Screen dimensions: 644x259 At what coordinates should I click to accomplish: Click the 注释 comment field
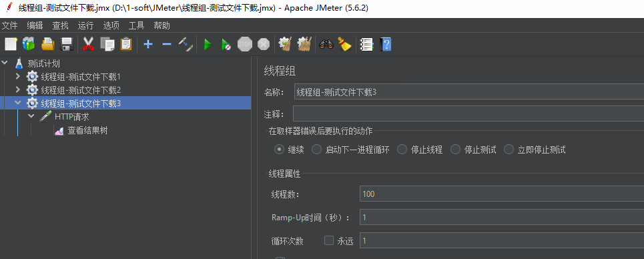click(x=468, y=113)
